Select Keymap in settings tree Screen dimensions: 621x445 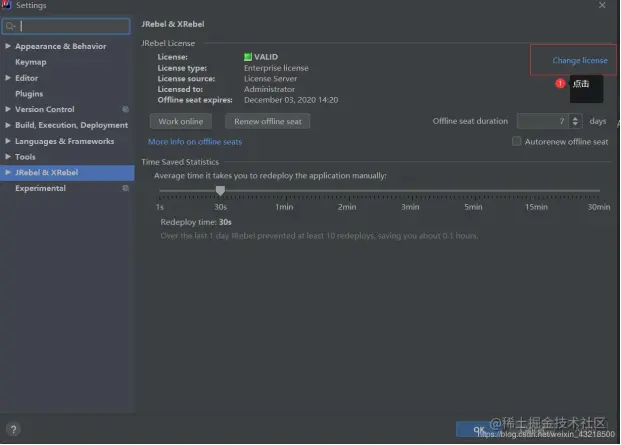tap(30, 62)
